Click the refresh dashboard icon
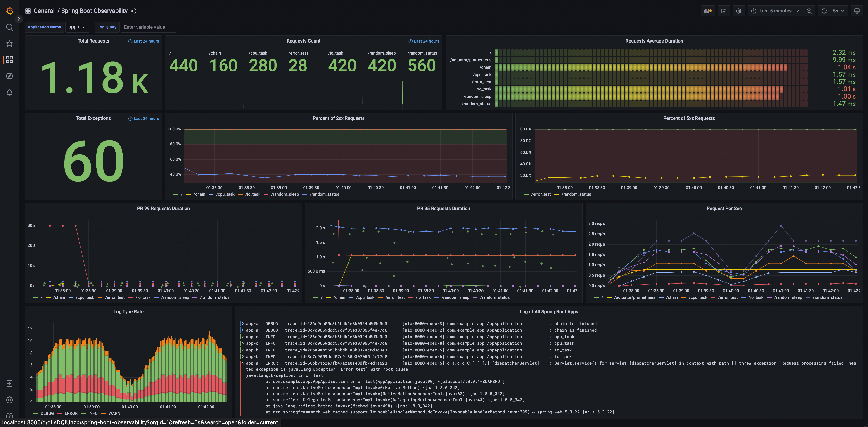 point(824,11)
